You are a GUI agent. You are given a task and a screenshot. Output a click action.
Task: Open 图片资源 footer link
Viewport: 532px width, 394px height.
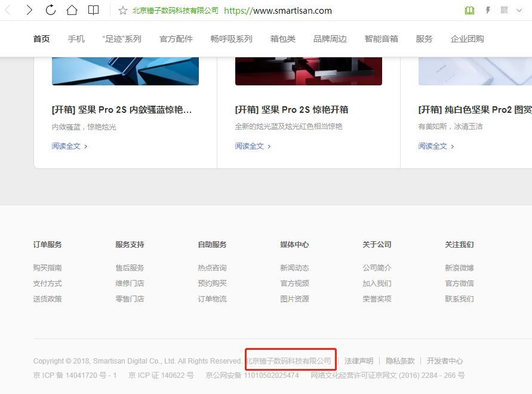[x=294, y=299]
